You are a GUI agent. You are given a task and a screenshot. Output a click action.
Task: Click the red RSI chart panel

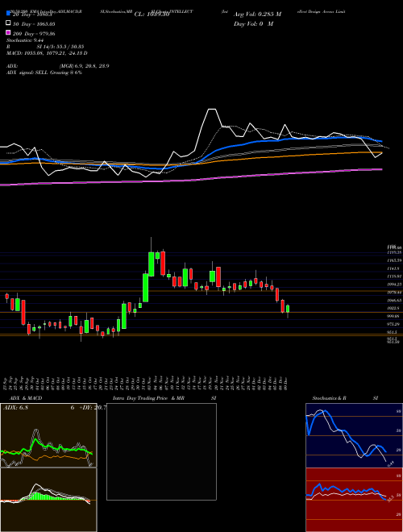pos(354,500)
